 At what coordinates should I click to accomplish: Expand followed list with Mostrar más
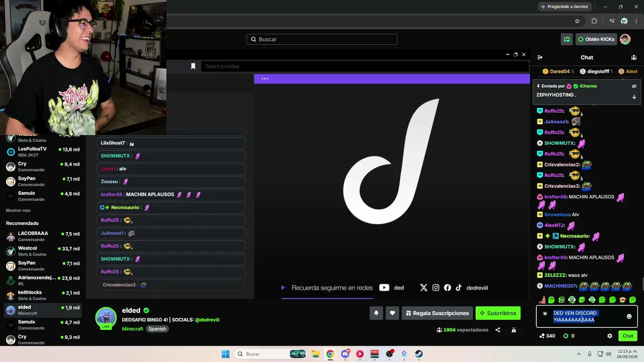point(18,210)
